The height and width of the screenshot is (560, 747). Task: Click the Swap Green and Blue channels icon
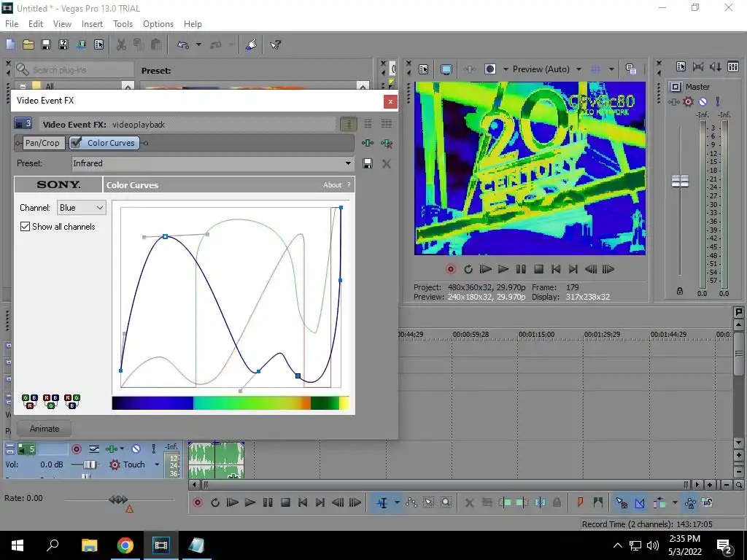[x=29, y=402]
